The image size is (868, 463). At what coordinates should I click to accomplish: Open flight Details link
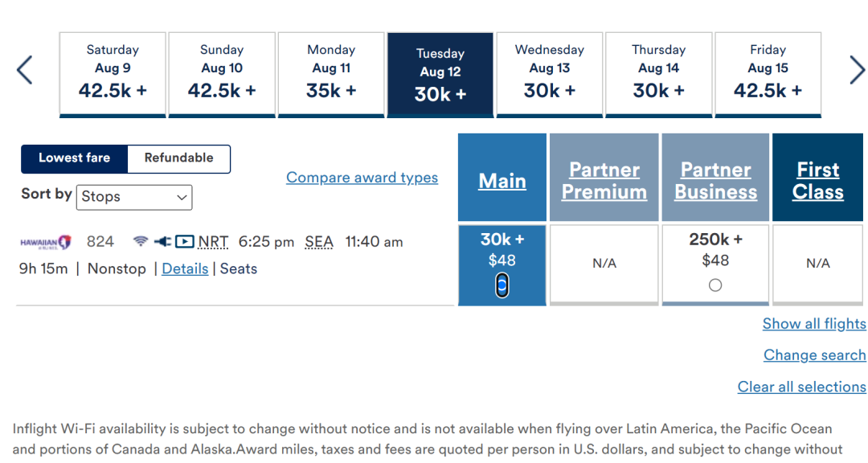185,269
